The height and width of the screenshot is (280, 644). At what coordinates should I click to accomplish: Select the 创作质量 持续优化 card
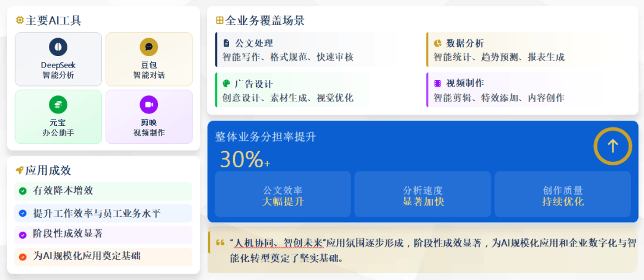[x=562, y=195]
